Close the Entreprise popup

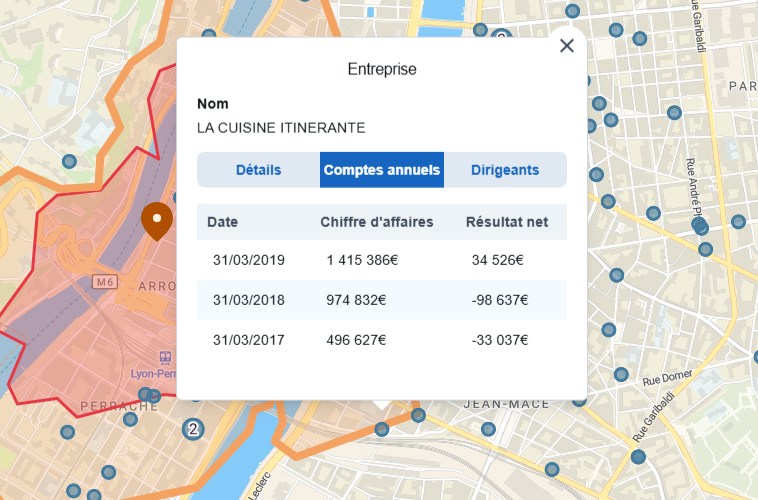pos(567,46)
